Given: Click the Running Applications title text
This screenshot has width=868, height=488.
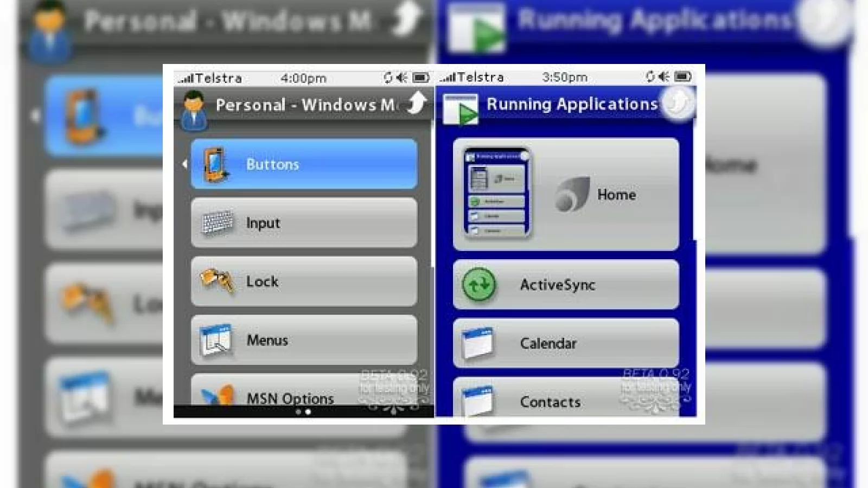Looking at the screenshot, I should coord(572,104).
